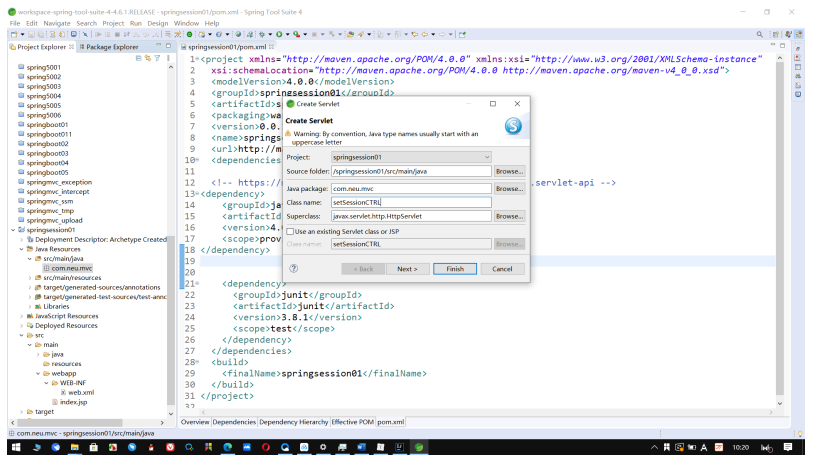This screenshot has height=467, width=825.
Task: Click the Opera browser taskbar icon
Action: coord(266,447)
